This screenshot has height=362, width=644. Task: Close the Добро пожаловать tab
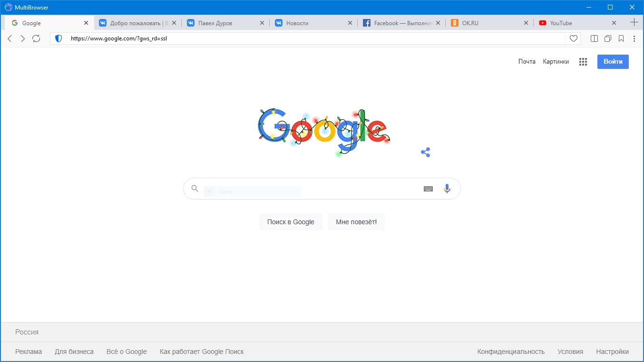(x=174, y=23)
